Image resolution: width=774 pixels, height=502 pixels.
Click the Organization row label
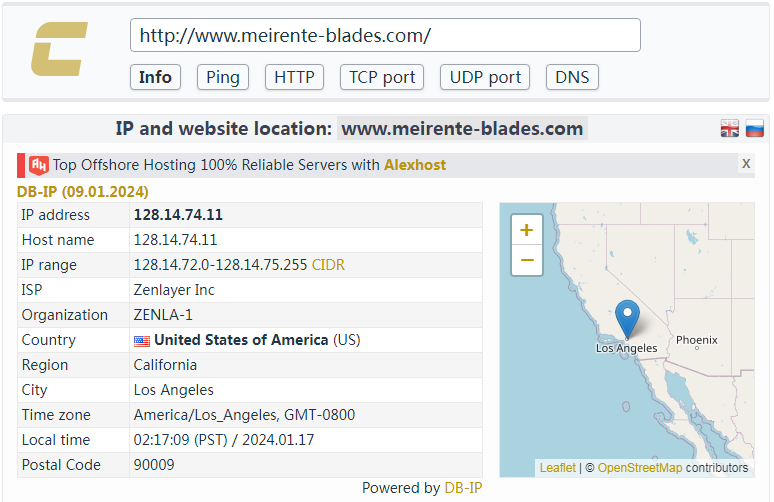[x=65, y=315]
